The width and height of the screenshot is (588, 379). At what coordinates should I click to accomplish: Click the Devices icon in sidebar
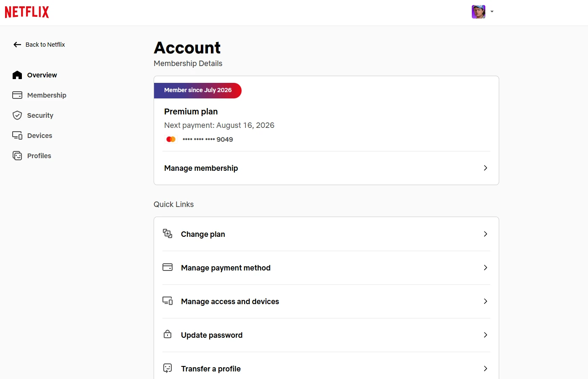pyautogui.click(x=17, y=135)
